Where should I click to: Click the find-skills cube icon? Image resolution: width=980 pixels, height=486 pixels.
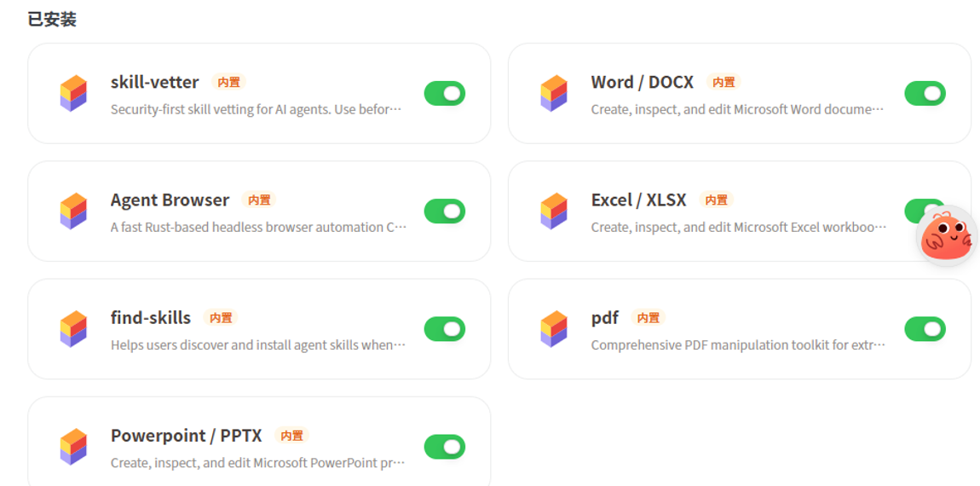point(73,328)
